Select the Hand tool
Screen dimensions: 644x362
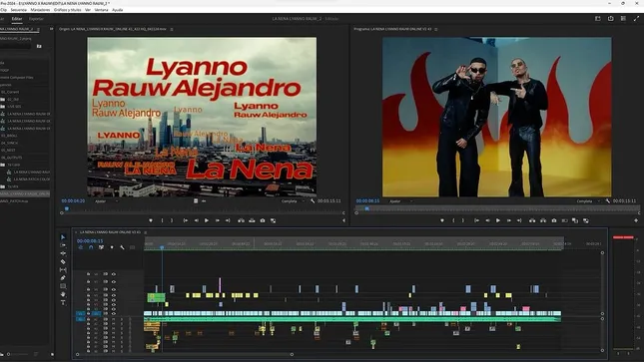[63, 294]
